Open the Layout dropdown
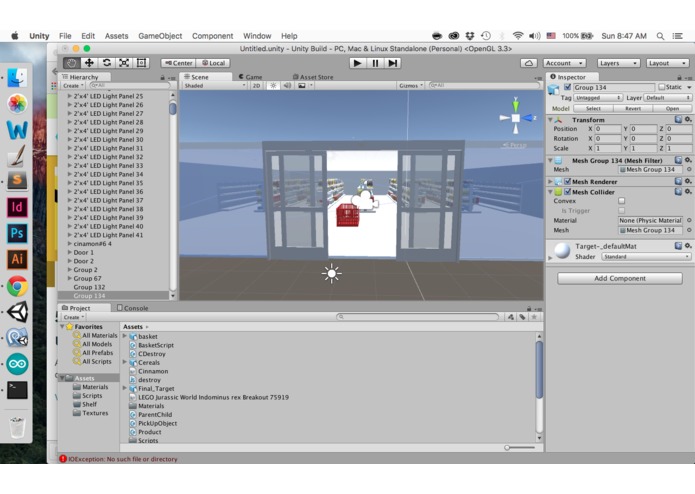The height and width of the screenshot is (494, 695). pyautogui.click(x=668, y=63)
